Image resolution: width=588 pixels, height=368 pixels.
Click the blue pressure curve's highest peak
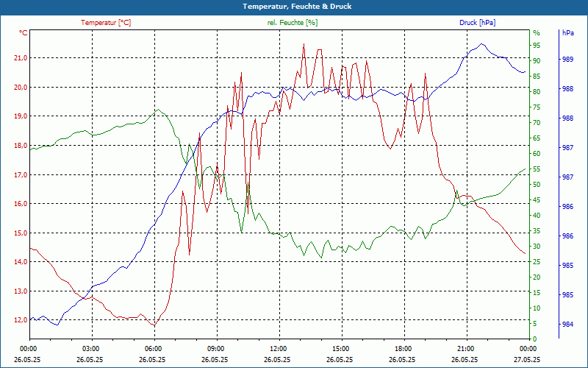(482, 44)
